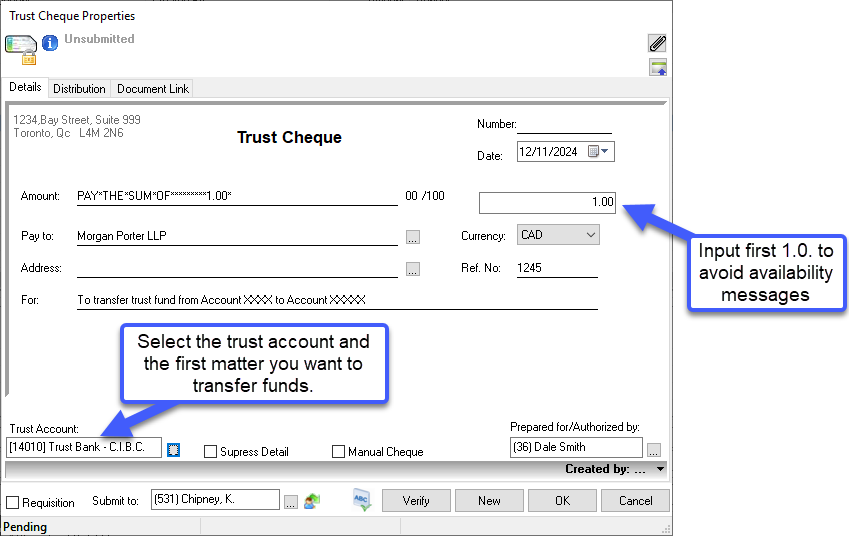This screenshot has height=536, width=849.
Task: Click the Trust Account field Trust Bank C.I.B.C.
Action: click(84, 447)
